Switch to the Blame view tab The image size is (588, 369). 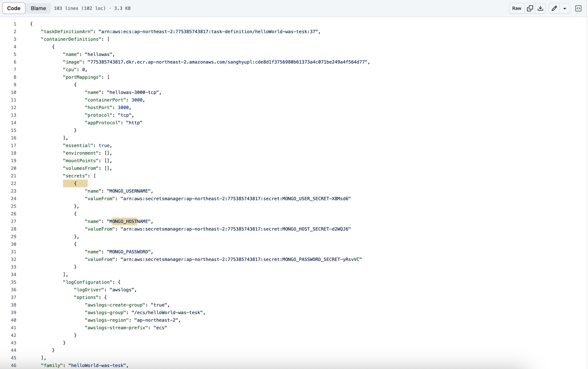click(38, 8)
